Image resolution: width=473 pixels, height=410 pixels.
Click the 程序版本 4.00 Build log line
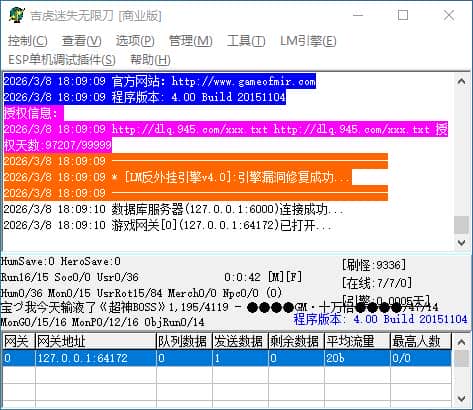pyautogui.click(x=145, y=97)
